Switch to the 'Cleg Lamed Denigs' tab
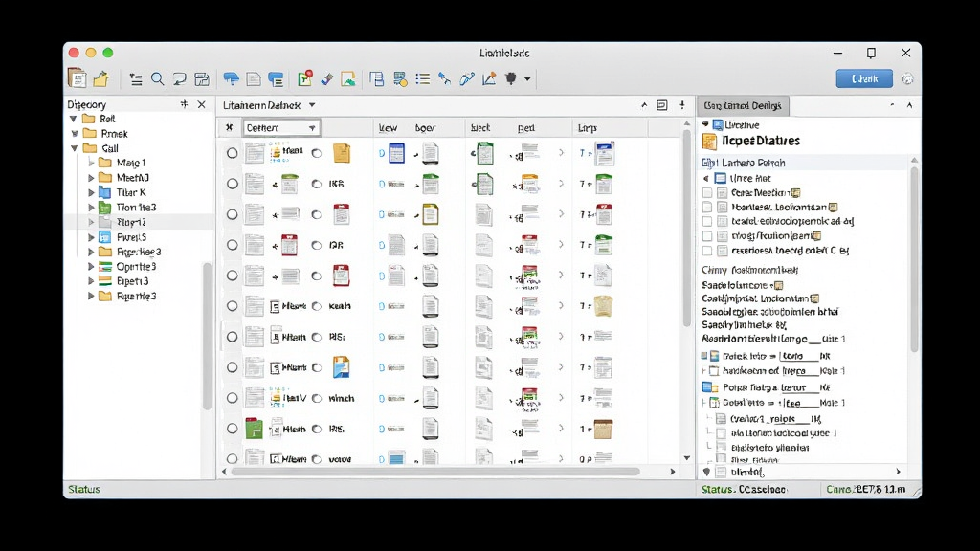Image resolution: width=980 pixels, height=551 pixels. pos(743,105)
